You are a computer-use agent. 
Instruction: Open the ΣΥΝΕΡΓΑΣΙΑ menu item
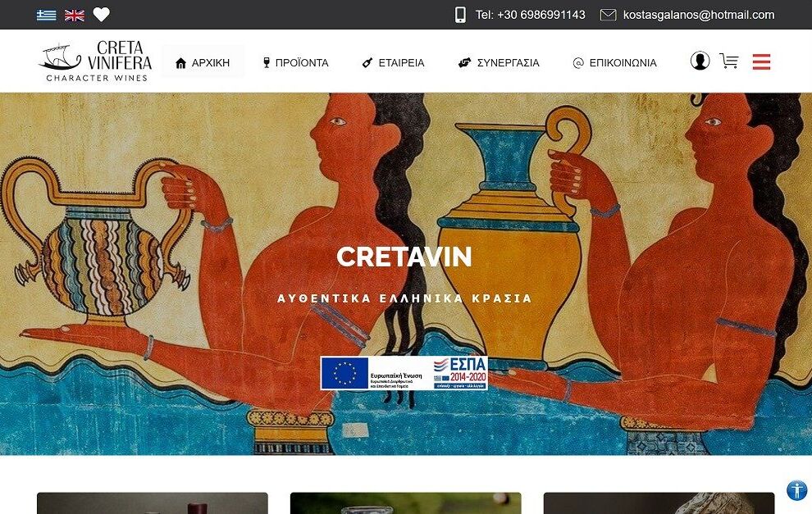pos(499,62)
